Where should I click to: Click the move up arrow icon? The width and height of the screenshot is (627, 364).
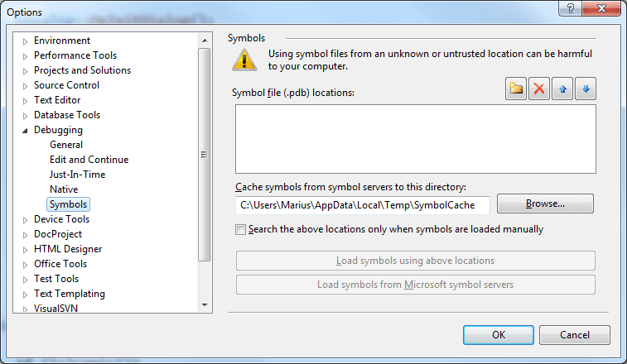pos(563,90)
